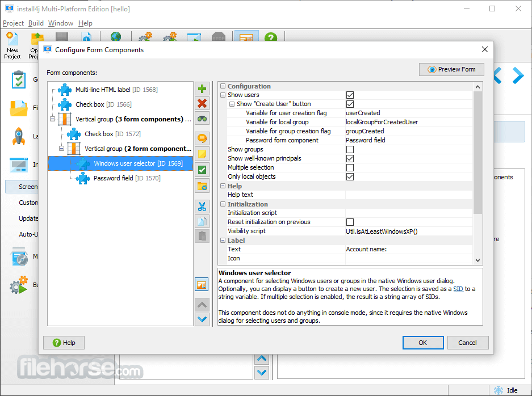Click the installer screen sidebar icon
532x396 pixels.
(x=19, y=165)
